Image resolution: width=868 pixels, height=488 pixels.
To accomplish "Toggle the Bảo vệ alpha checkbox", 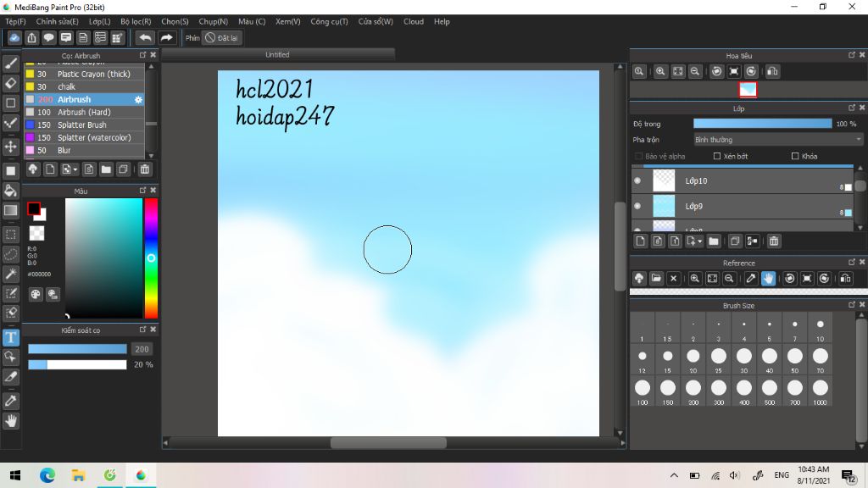I will (x=639, y=157).
